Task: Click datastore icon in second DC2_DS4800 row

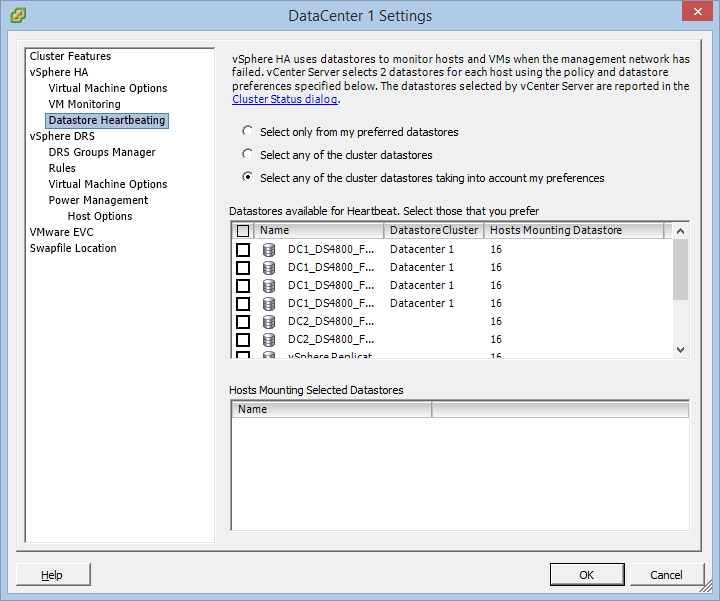Action: pyautogui.click(x=269, y=340)
